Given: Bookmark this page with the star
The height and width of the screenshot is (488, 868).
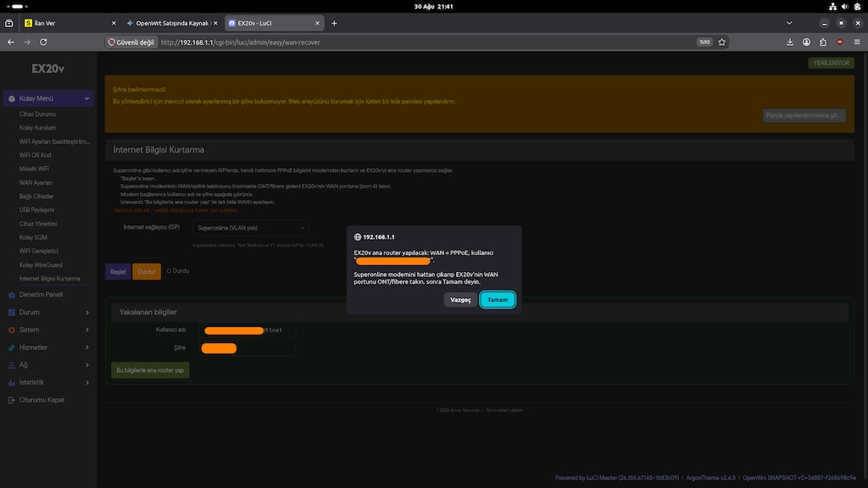Looking at the screenshot, I should 722,42.
